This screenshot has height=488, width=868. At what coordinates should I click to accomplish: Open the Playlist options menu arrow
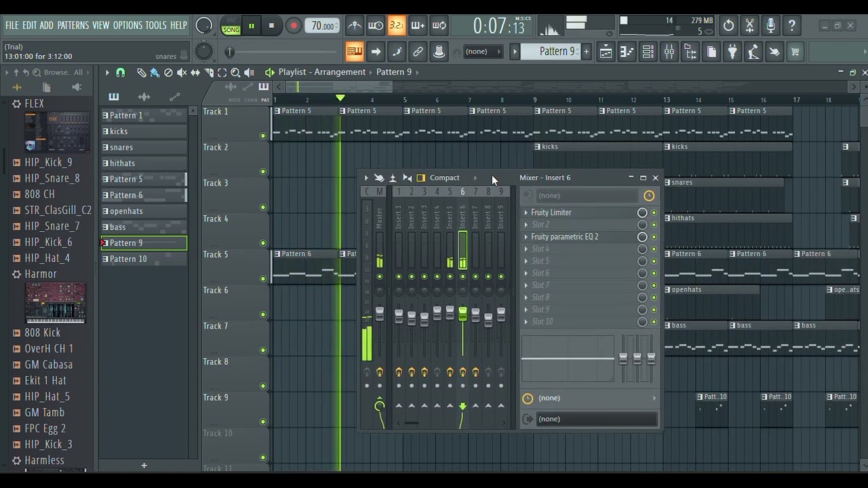click(x=106, y=72)
